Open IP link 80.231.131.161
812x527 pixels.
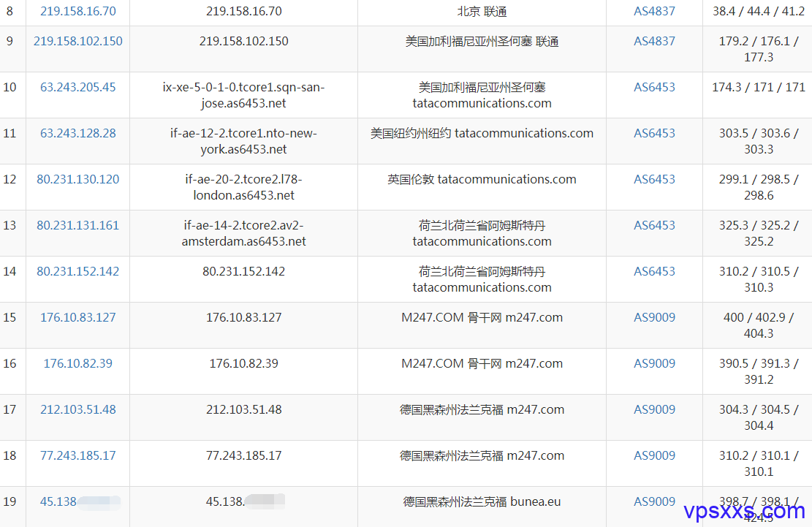click(x=77, y=226)
